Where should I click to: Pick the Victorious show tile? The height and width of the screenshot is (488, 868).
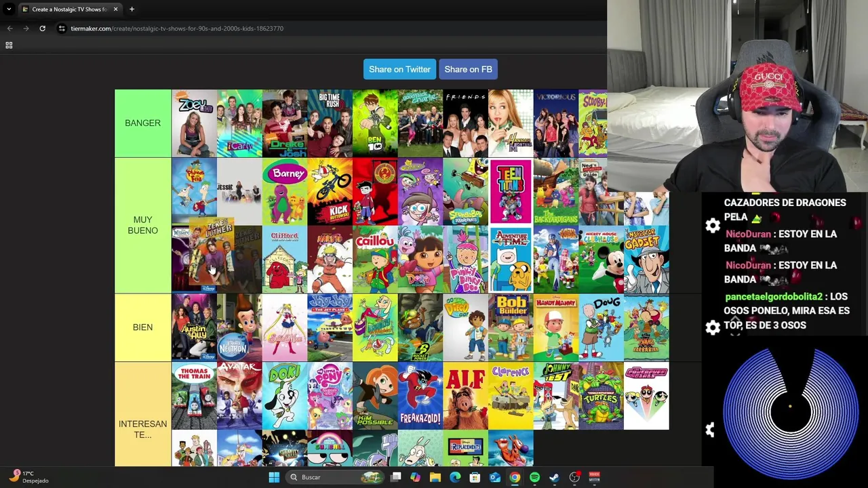pyautogui.click(x=556, y=123)
